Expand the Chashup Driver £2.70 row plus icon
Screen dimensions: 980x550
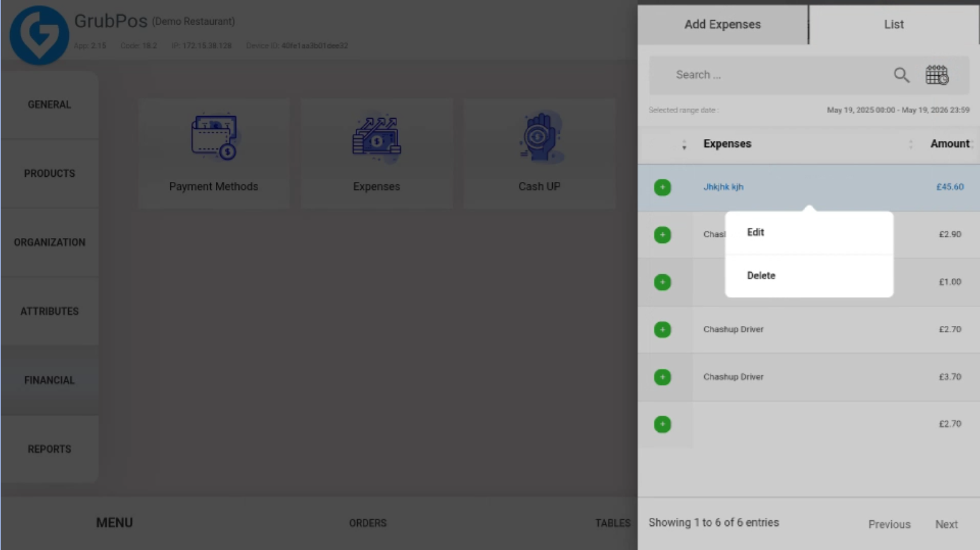(x=663, y=330)
